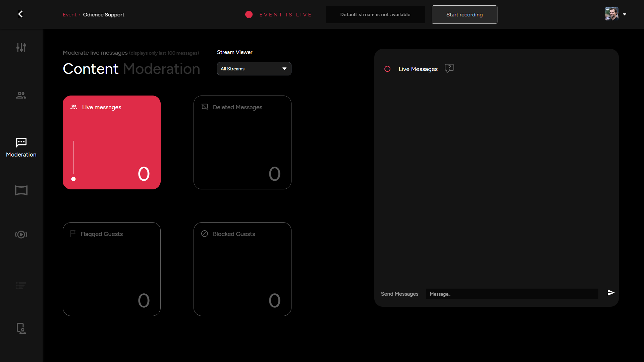The height and width of the screenshot is (362, 644).
Task: Click the Start recording button
Action: (x=464, y=14)
